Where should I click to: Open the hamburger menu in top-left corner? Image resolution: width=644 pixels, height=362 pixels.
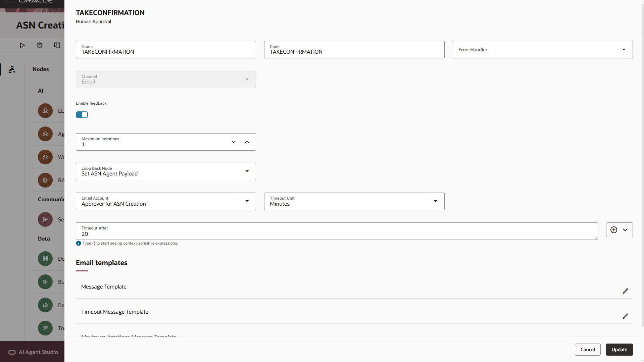9,1
